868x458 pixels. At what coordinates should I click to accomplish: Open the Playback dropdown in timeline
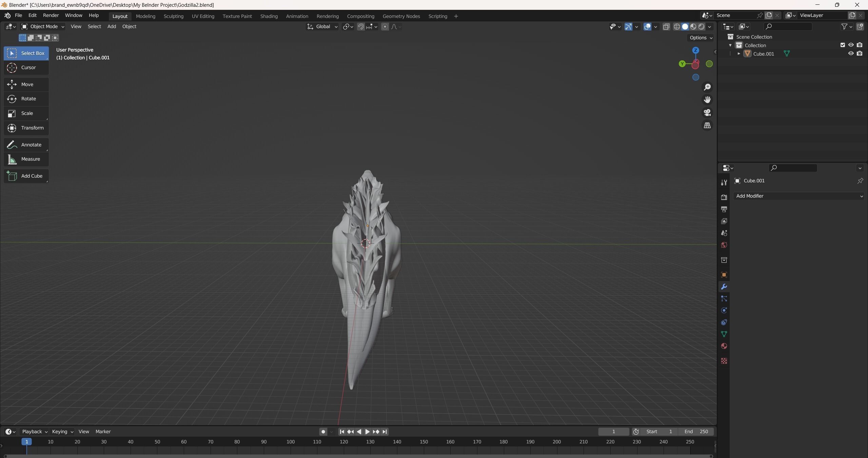(34, 432)
